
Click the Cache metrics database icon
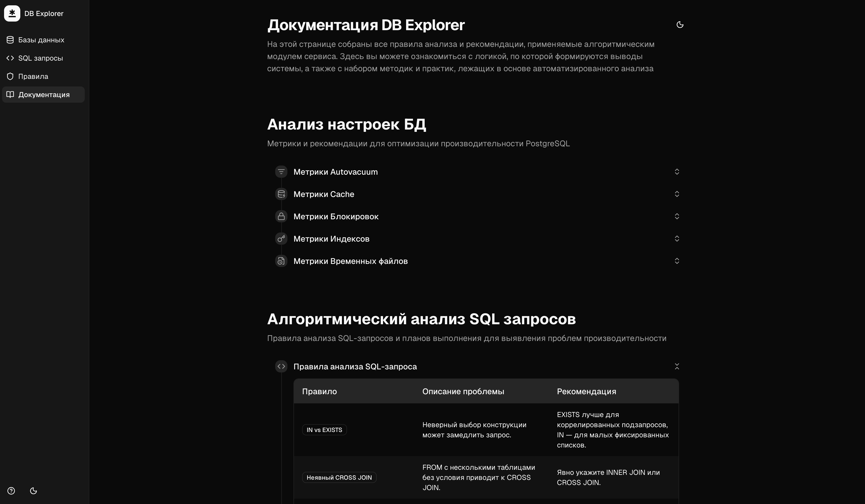pos(281,194)
